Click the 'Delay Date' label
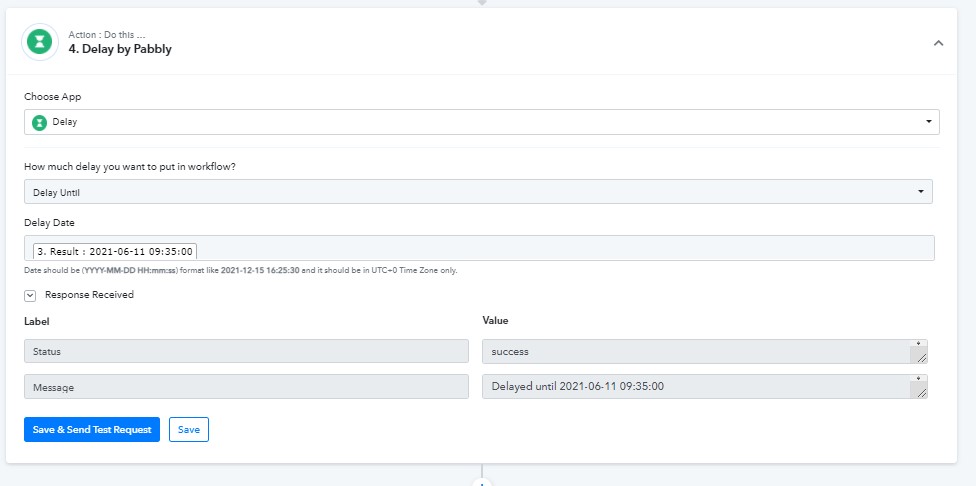The image size is (976, 486). pyautogui.click(x=49, y=222)
